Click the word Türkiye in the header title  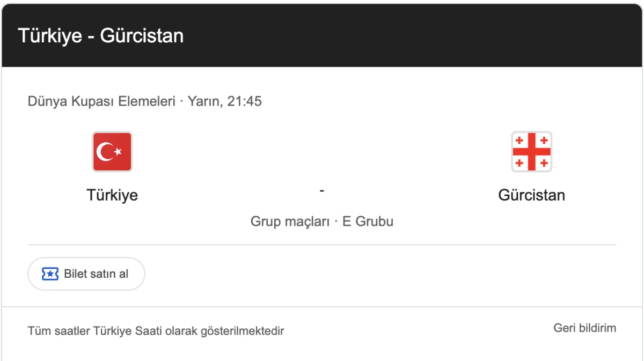pyautogui.click(x=49, y=36)
